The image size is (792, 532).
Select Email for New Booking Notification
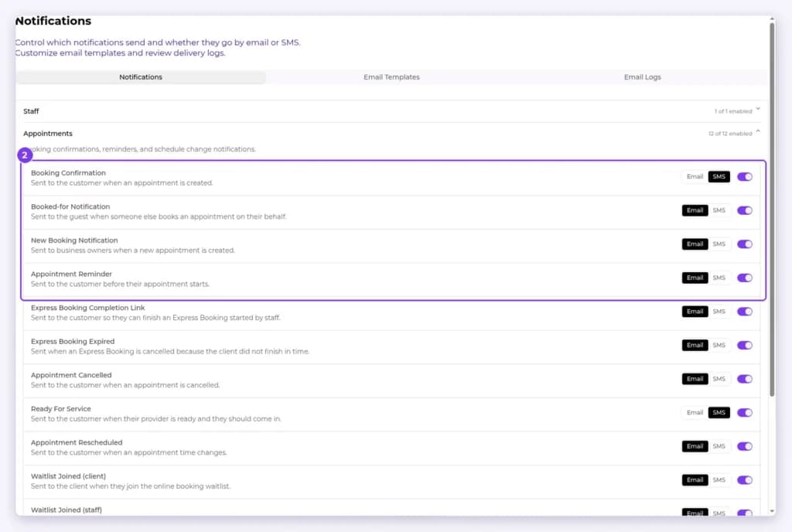point(695,244)
